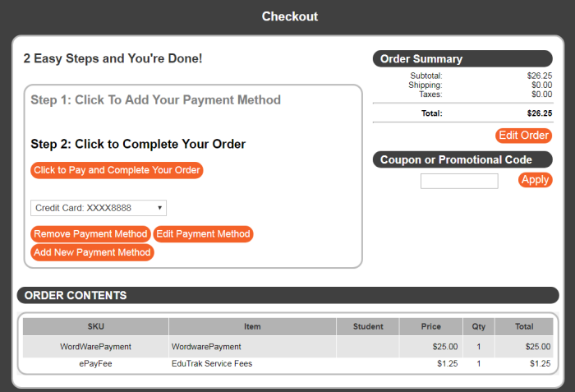Click the Coupon or Promotional Code header
Screen dimensions: 575x392
tap(462, 159)
